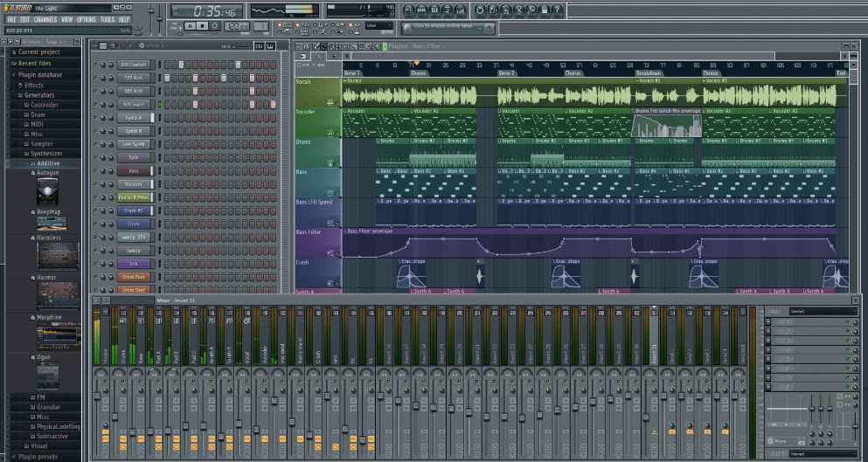Select the Synth A channel button
Viewport: 868px width, 462px height.
[x=134, y=118]
